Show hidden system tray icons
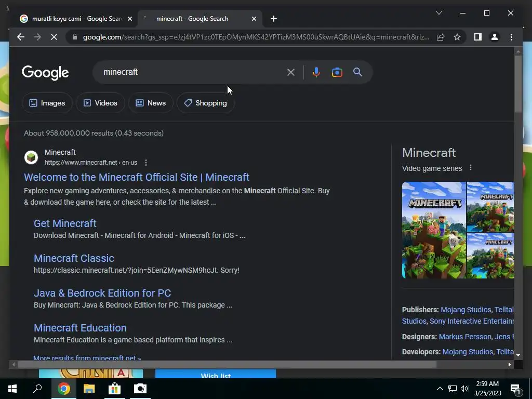This screenshot has width=532, height=399. click(440, 389)
